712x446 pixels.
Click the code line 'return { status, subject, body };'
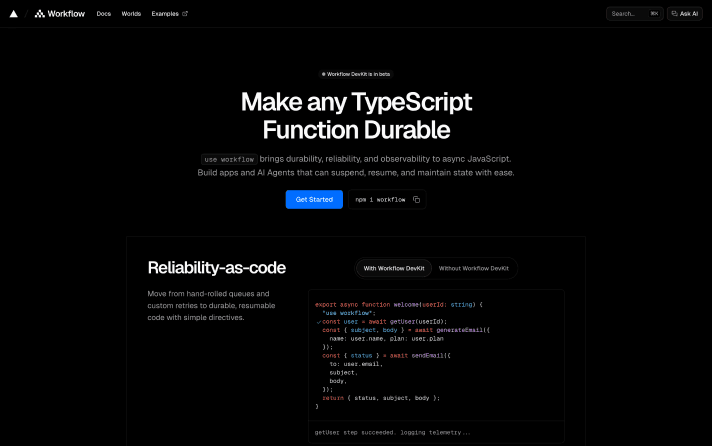(381, 398)
